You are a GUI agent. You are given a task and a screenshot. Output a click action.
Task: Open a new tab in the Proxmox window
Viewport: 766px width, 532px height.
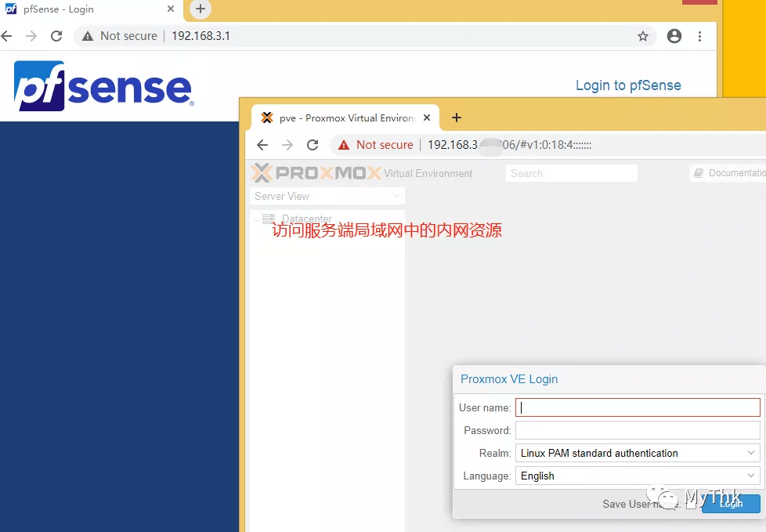click(457, 118)
